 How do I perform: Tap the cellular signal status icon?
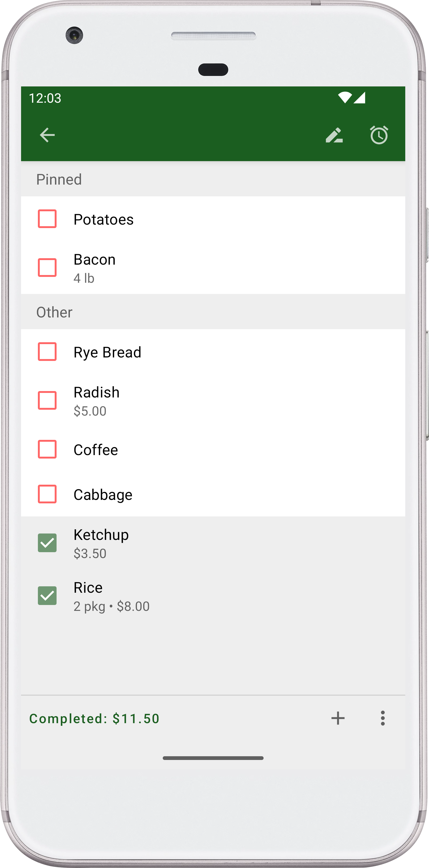[x=360, y=98]
